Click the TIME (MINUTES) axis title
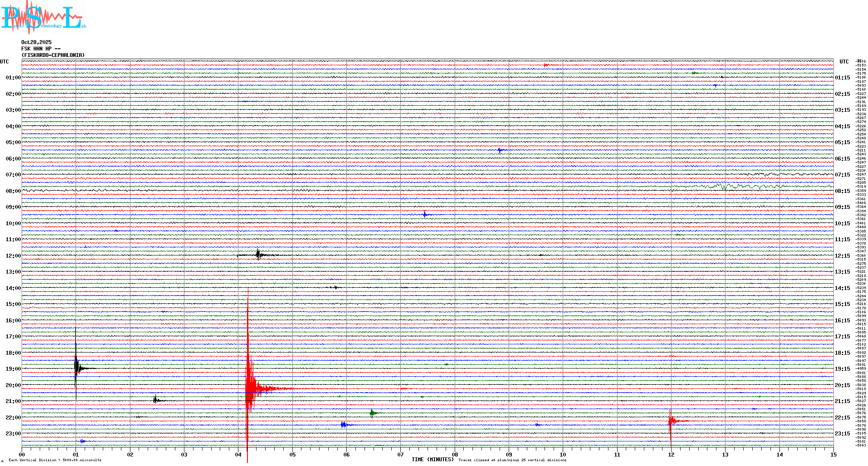Screen dimensions: 868x466 (433, 460)
